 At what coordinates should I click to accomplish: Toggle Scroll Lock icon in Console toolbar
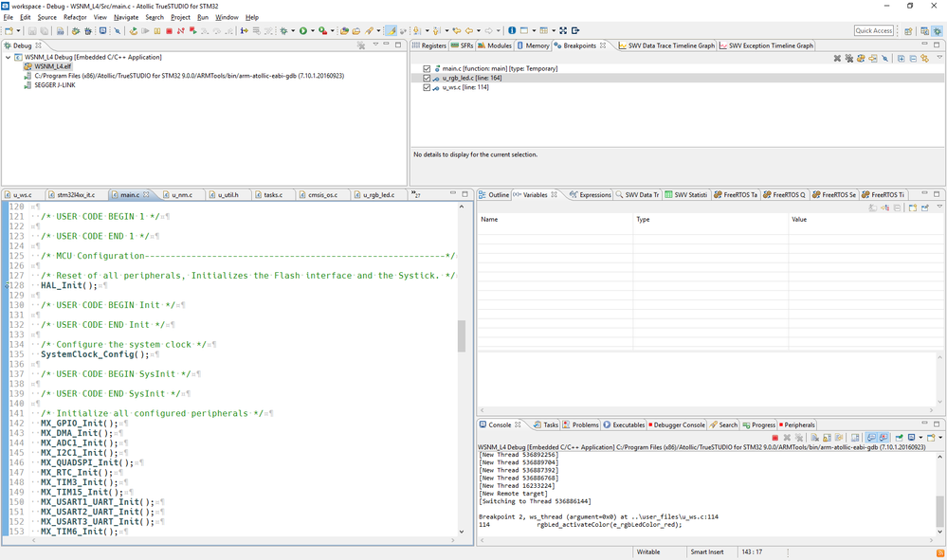827,438
